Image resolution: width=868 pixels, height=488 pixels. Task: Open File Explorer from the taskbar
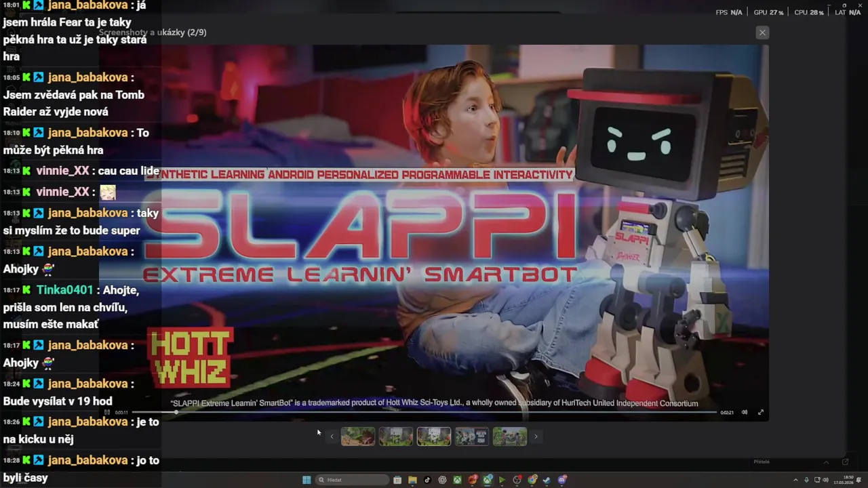(x=412, y=480)
